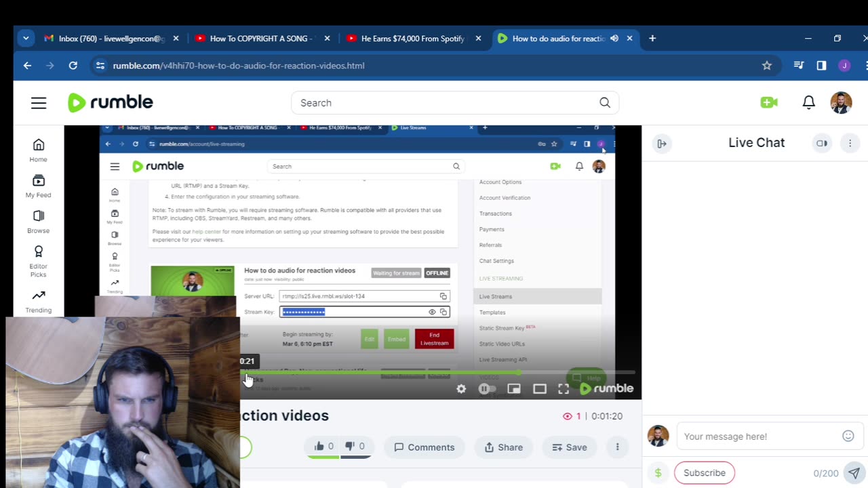Open the user account avatar menu

point(841,102)
